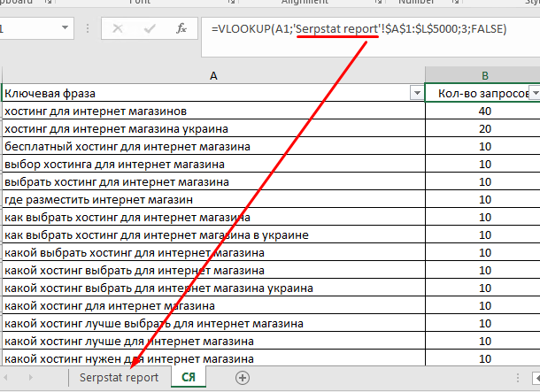Select cell как выбрать хостинг для интернет магазина
540x392 pixels.
(x=213, y=217)
